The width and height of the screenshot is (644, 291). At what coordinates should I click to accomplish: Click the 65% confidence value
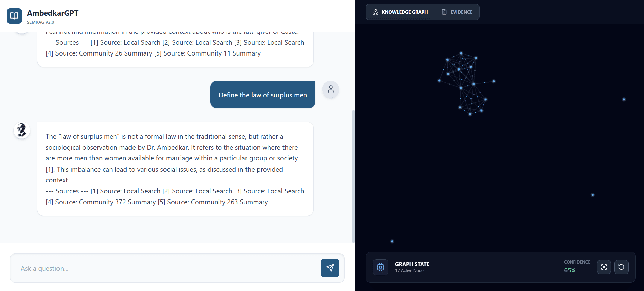coord(570,270)
